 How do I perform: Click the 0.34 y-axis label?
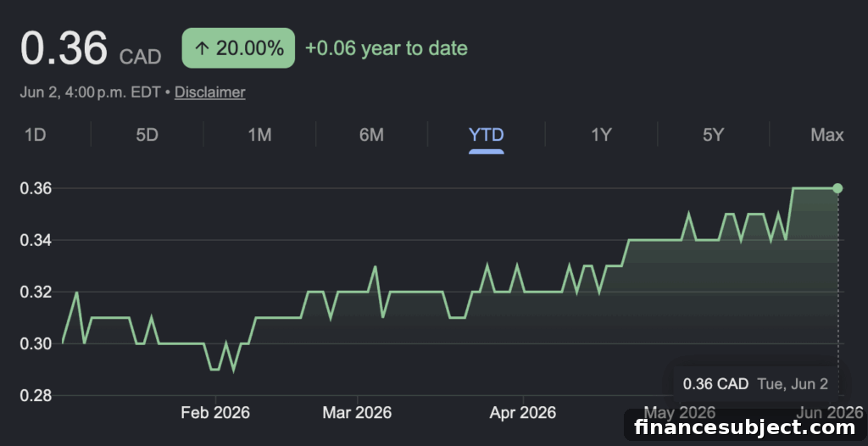tap(36, 241)
